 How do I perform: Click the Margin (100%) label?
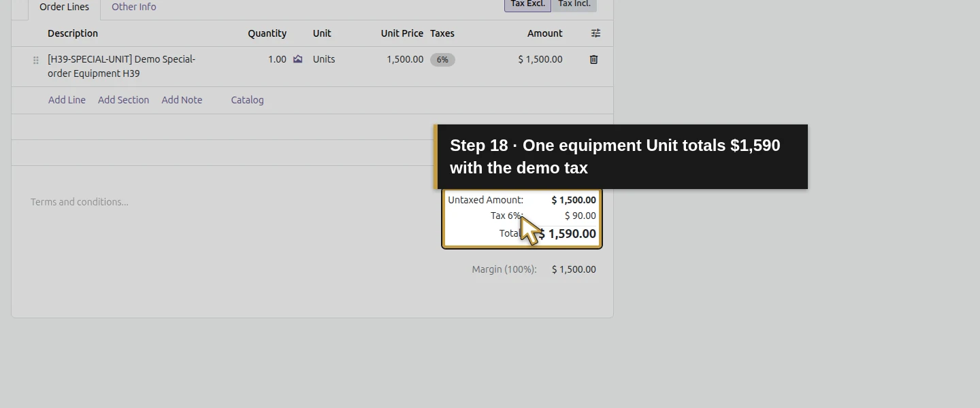click(x=504, y=269)
